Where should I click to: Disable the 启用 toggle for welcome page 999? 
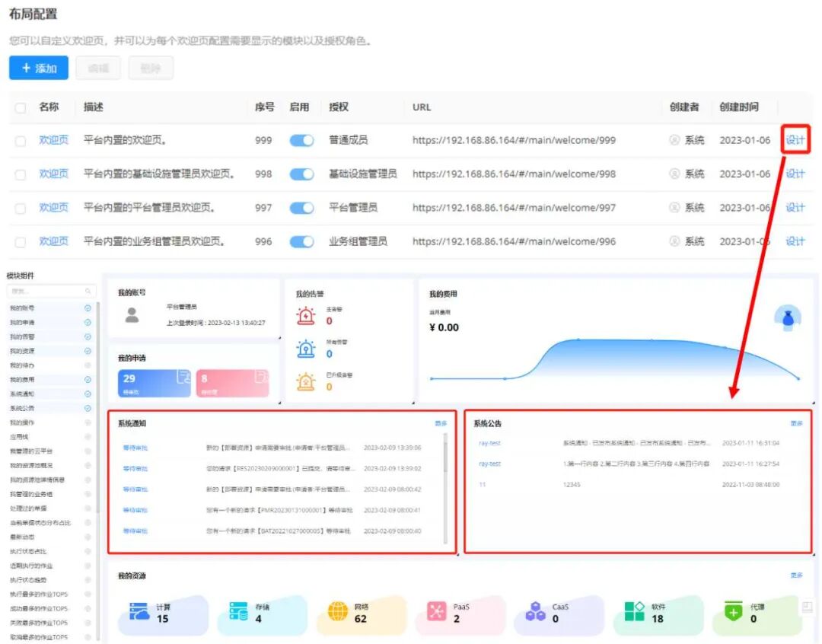[x=300, y=140]
